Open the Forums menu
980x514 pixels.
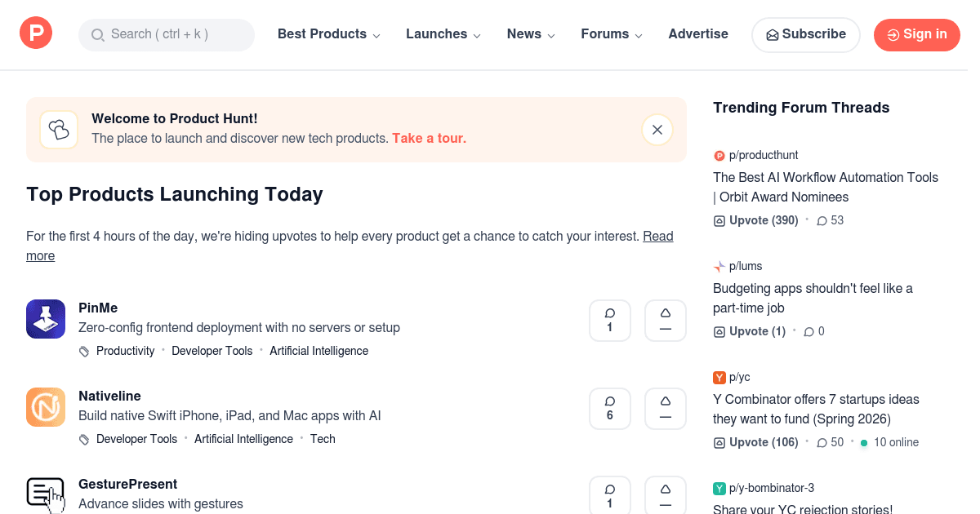point(611,33)
